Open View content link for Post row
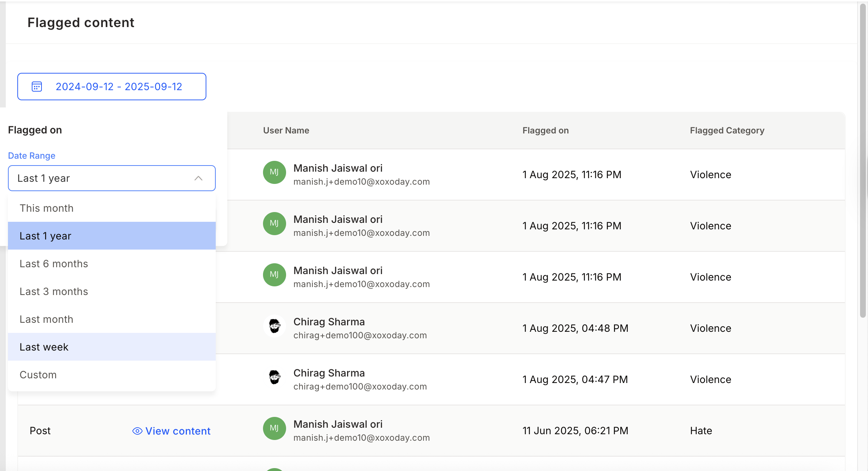 [171, 431]
